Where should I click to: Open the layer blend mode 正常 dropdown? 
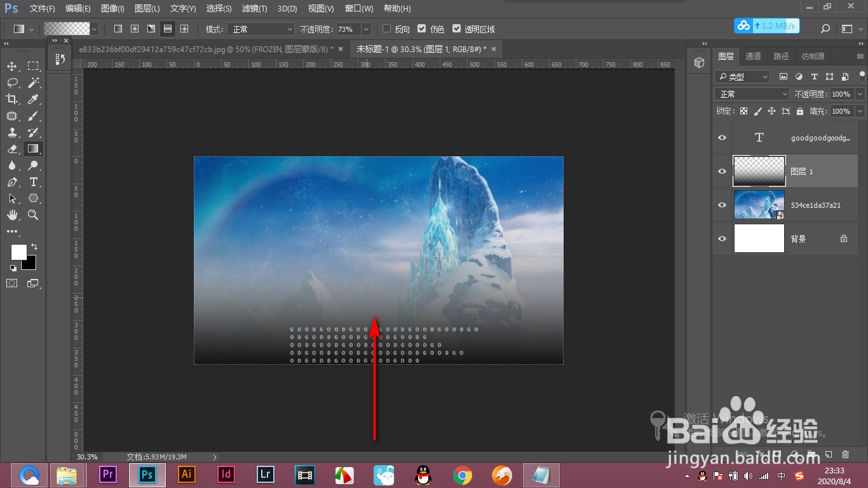[x=752, y=94]
